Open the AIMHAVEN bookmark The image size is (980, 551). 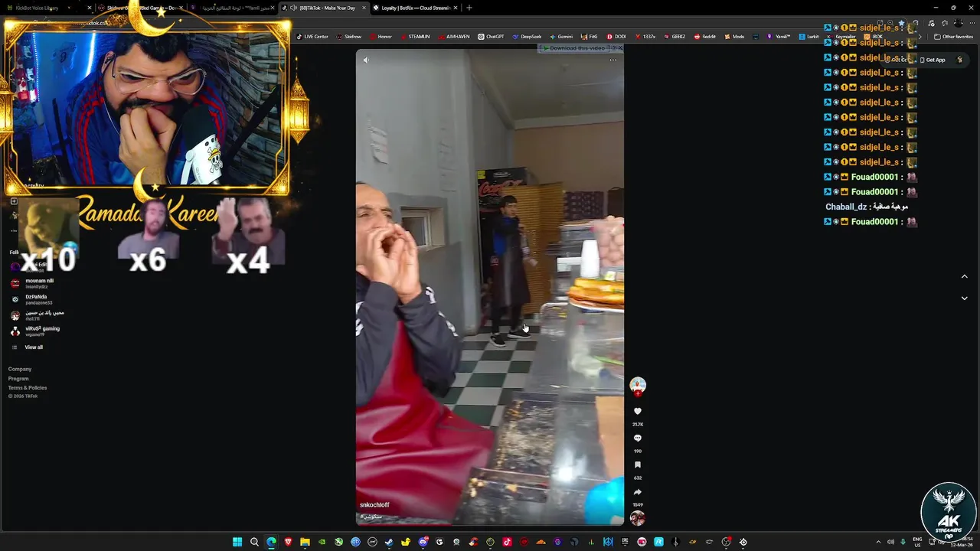point(453,37)
